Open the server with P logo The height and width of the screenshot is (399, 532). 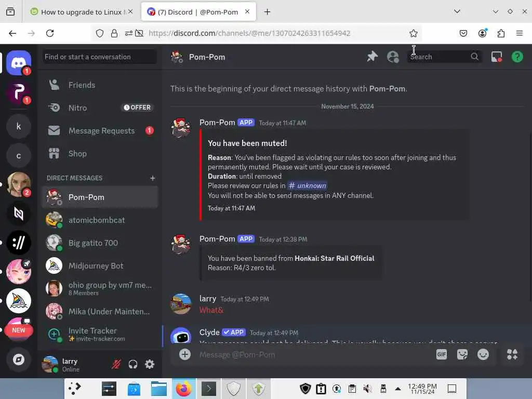pos(19,92)
